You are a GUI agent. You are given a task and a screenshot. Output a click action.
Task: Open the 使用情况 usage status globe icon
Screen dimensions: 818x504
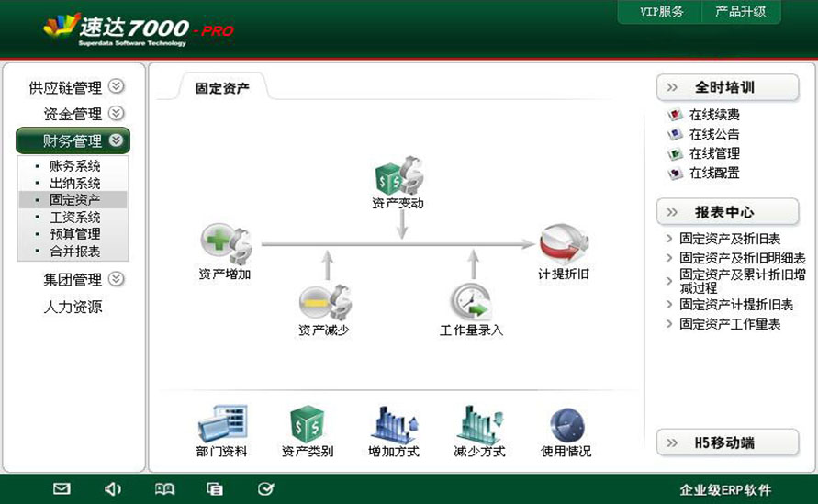(x=566, y=425)
